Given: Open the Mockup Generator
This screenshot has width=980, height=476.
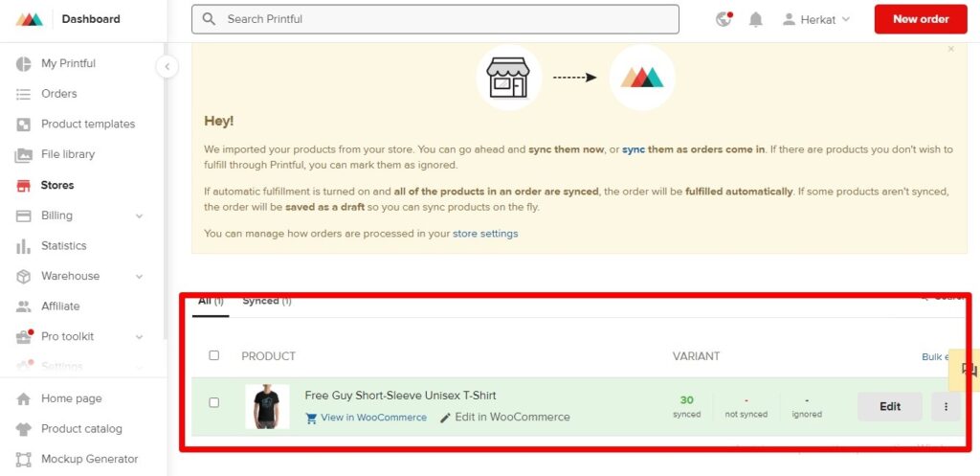Looking at the screenshot, I should click(x=89, y=459).
